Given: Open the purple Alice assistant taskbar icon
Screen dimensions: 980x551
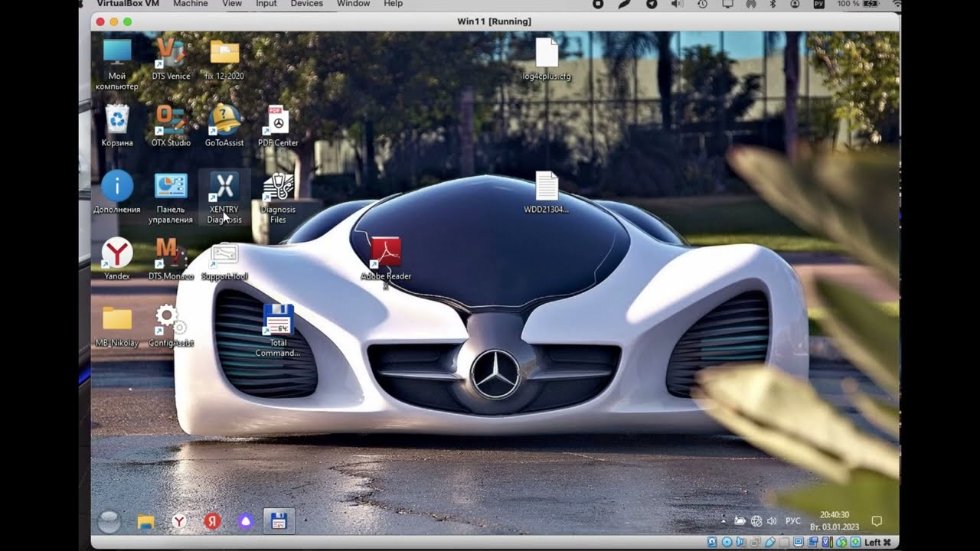Looking at the screenshot, I should pos(246,521).
